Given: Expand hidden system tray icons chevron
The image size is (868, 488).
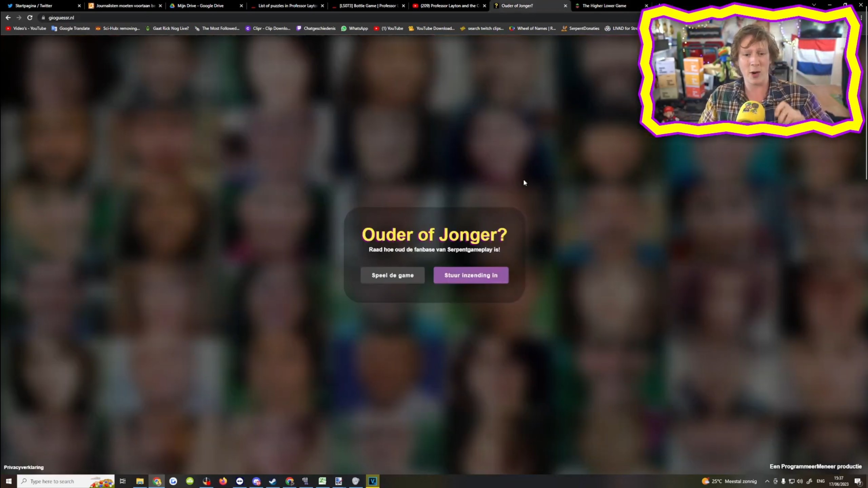Looking at the screenshot, I should pyautogui.click(x=767, y=481).
